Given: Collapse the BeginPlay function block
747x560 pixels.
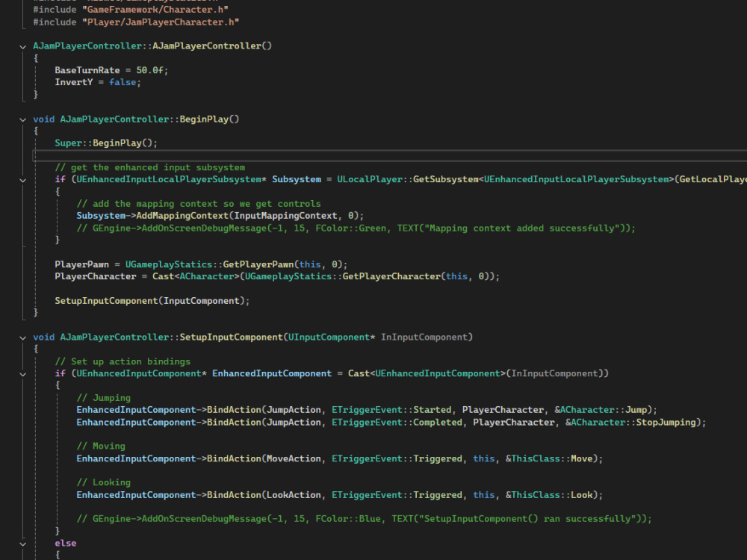Looking at the screenshot, I should pos(22,119).
